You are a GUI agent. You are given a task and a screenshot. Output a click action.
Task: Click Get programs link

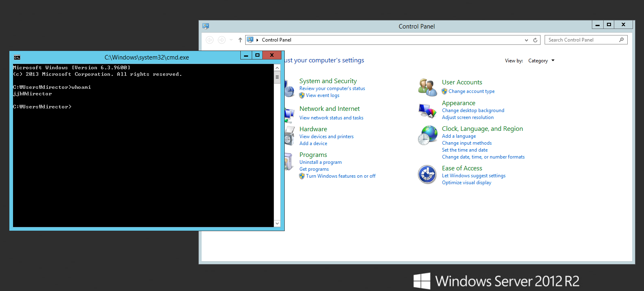pyautogui.click(x=314, y=169)
